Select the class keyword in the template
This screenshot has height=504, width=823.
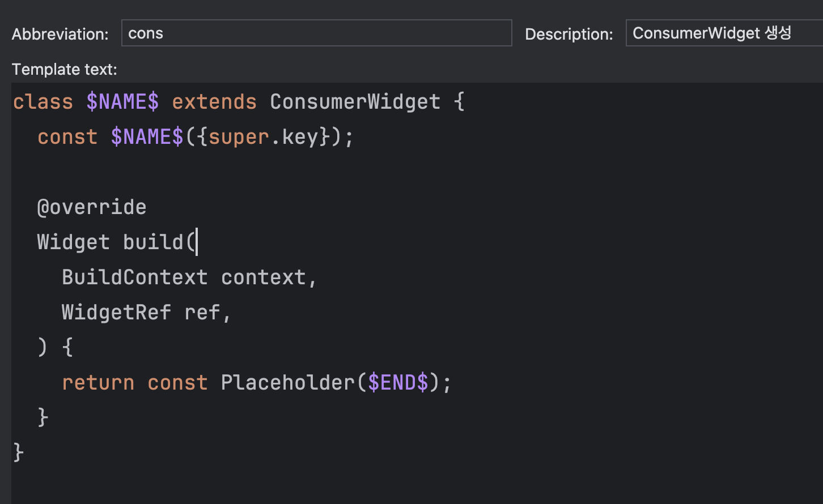coord(43,101)
